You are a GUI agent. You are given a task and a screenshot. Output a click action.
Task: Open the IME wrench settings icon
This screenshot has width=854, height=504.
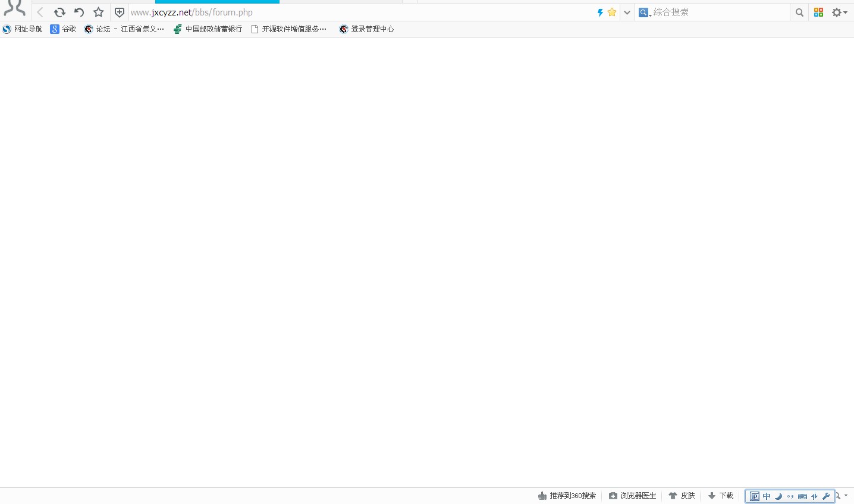[x=826, y=496]
